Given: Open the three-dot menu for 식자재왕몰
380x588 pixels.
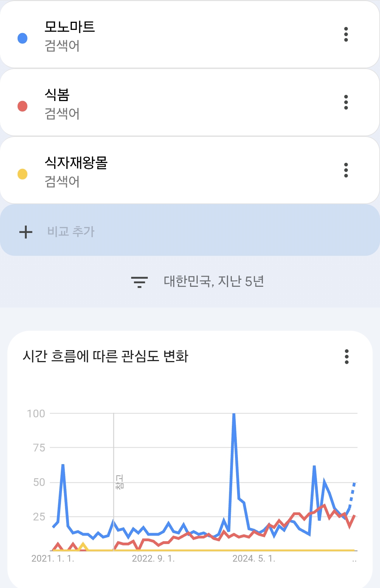Looking at the screenshot, I should click(x=346, y=170).
